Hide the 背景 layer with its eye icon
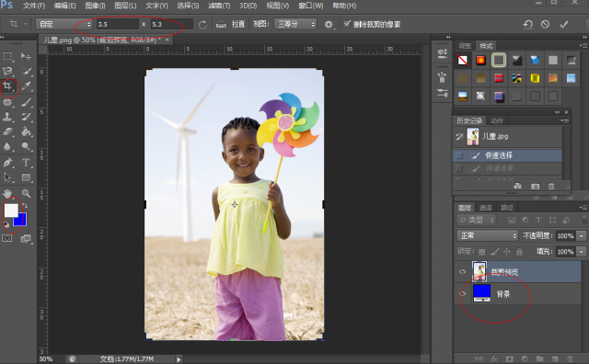The image size is (589, 364). 463,294
